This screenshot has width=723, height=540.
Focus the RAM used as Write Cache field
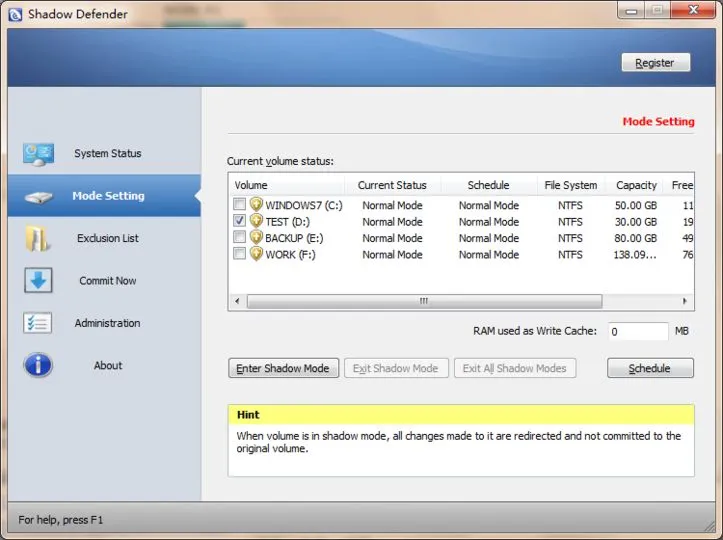[638, 332]
